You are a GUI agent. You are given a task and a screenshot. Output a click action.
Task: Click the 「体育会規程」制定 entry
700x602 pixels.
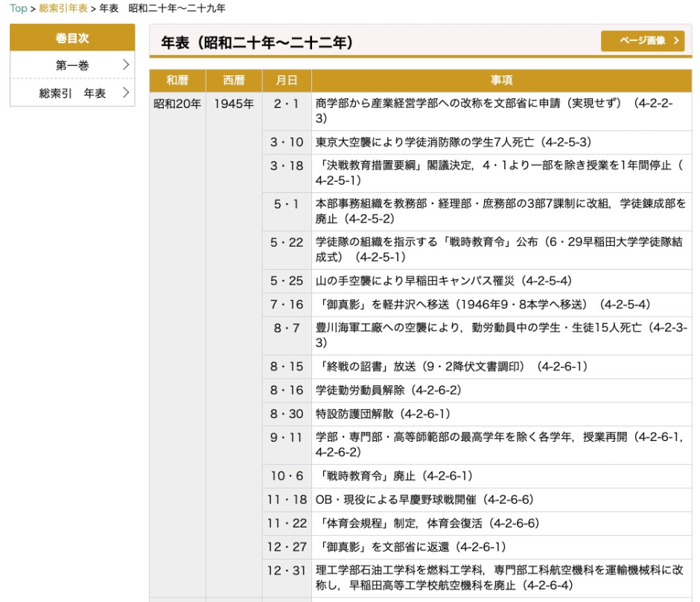(x=502, y=524)
